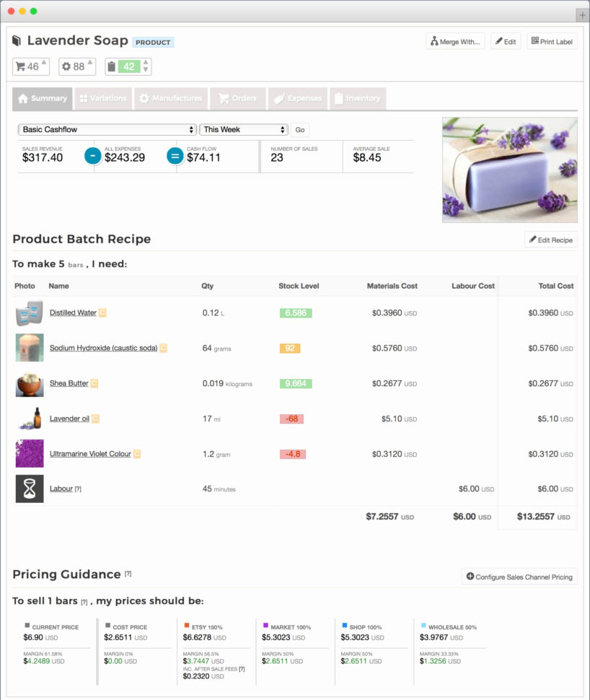590x700 pixels.
Task: Open the Basic Cashflow dropdown
Action: [107, 129]
